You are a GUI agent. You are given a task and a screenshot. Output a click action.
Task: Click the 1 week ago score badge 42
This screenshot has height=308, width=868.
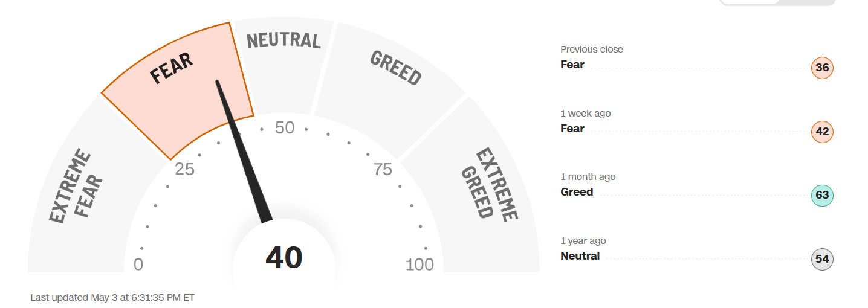(822, 132)
